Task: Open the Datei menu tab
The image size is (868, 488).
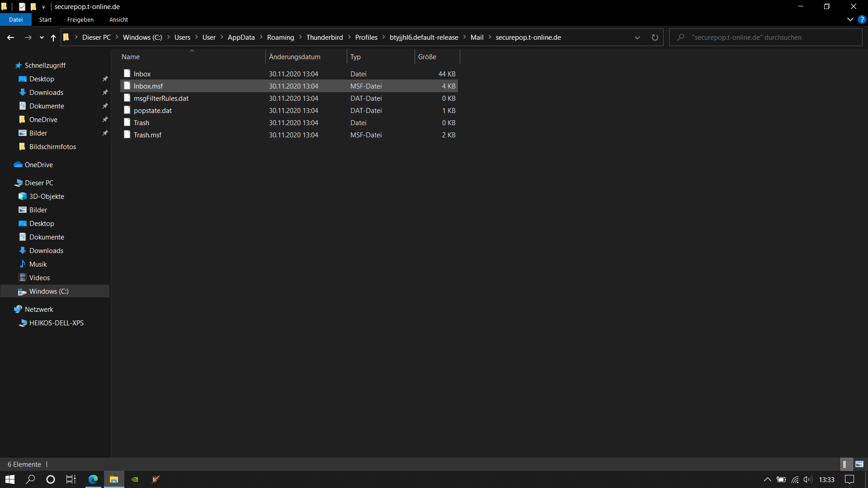Action: (x=16, y=19)
